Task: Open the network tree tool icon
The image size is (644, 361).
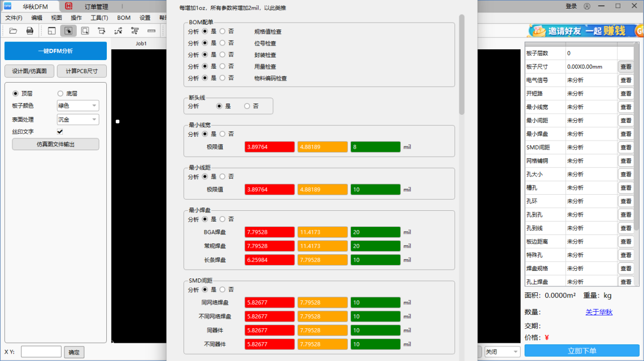Action: tap(135, 31)
